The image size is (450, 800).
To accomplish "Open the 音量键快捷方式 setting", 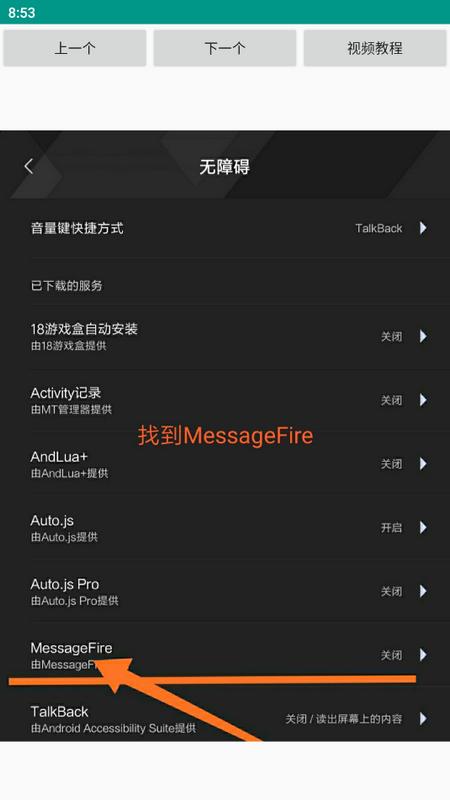I will (x=225, y=228).
